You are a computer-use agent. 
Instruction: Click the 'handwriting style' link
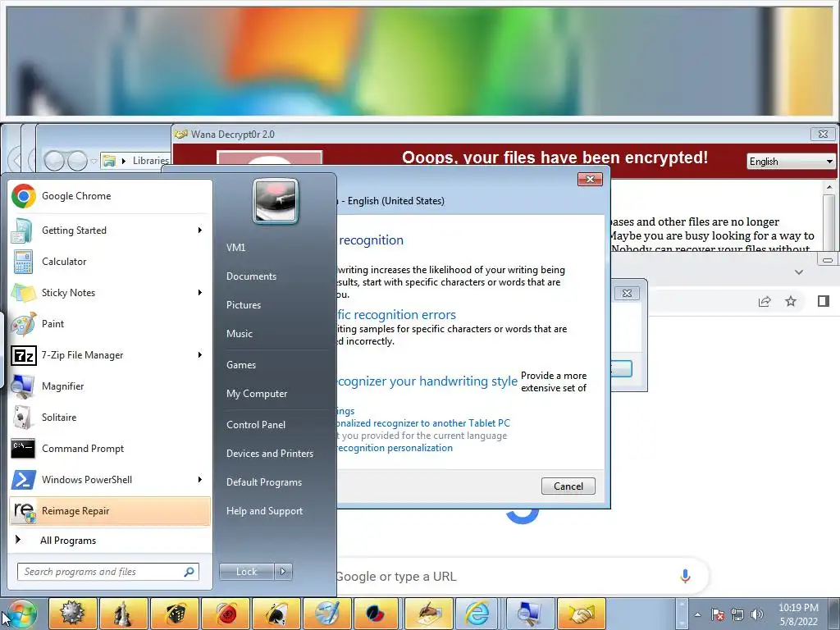(x=427, y=381)
